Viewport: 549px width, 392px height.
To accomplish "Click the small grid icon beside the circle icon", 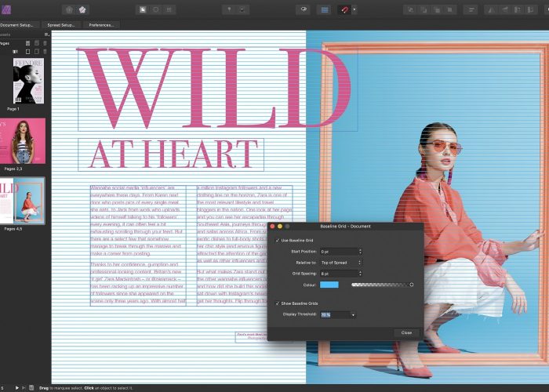I will pyautogui.click(x=169, y=9).
